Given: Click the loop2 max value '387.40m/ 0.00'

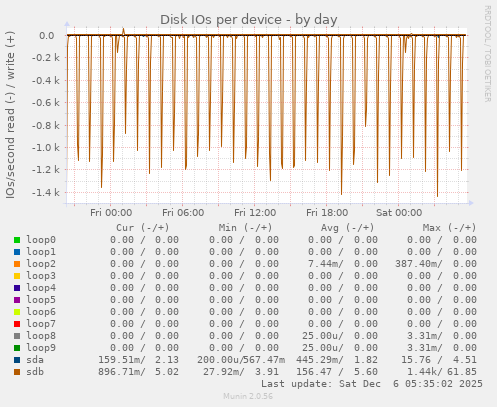Looking at the screenshot, I should [x=436, y=264].
